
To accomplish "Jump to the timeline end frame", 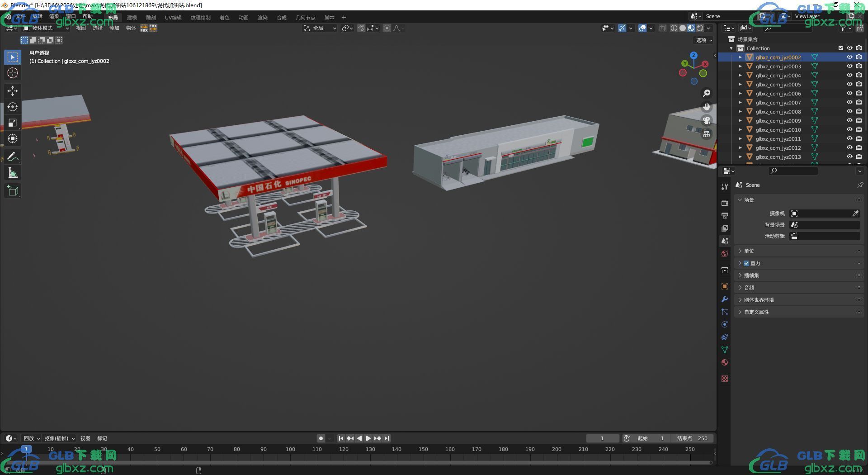I will point(387,438).
